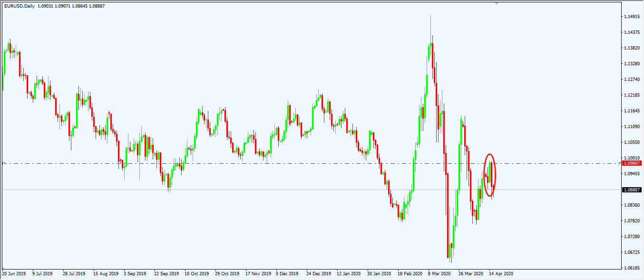Click the 12 Jan 2020 date label
Image resolution: width=644 pixels, height=280 pixels.
[349, 274]
